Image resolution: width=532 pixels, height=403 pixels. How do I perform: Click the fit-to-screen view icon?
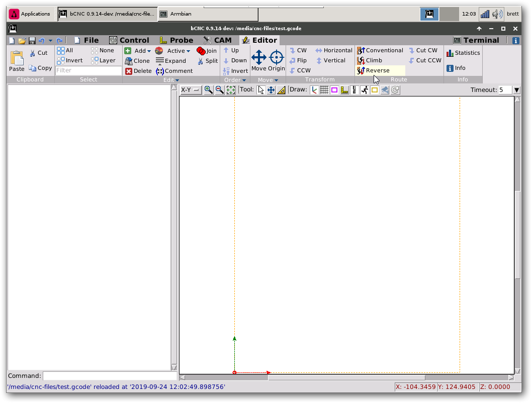click(x=231, y=90)
